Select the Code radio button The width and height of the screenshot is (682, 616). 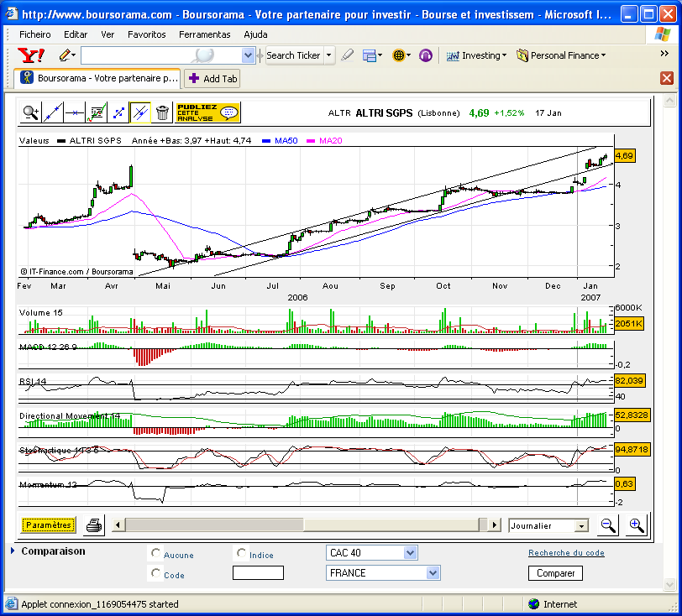click(x=155, y=572)
